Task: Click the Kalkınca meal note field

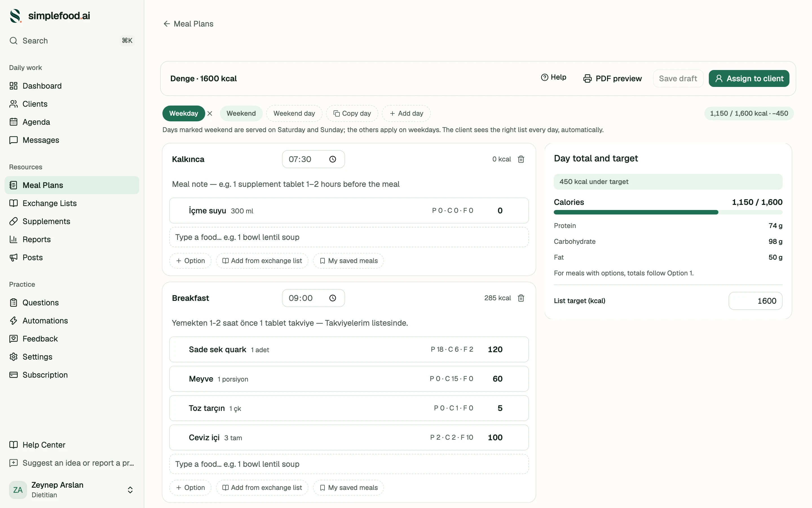Action: pos(348,184)
